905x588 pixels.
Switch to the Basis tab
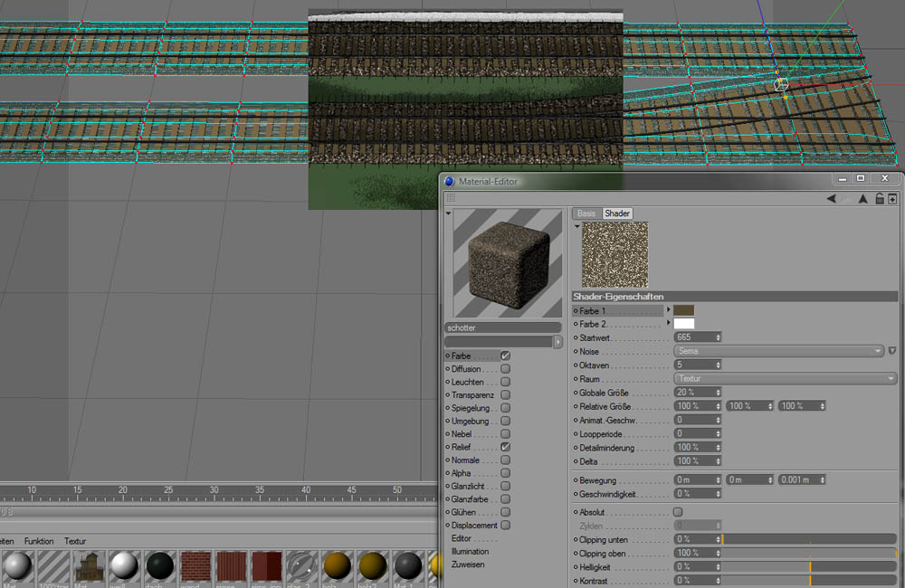tap(586, 213)
